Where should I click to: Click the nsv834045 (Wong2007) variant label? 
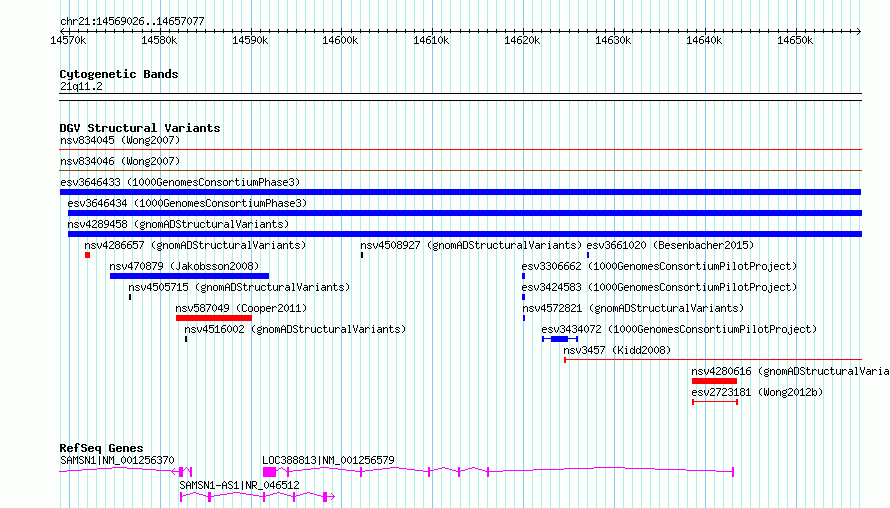point(120,140)
